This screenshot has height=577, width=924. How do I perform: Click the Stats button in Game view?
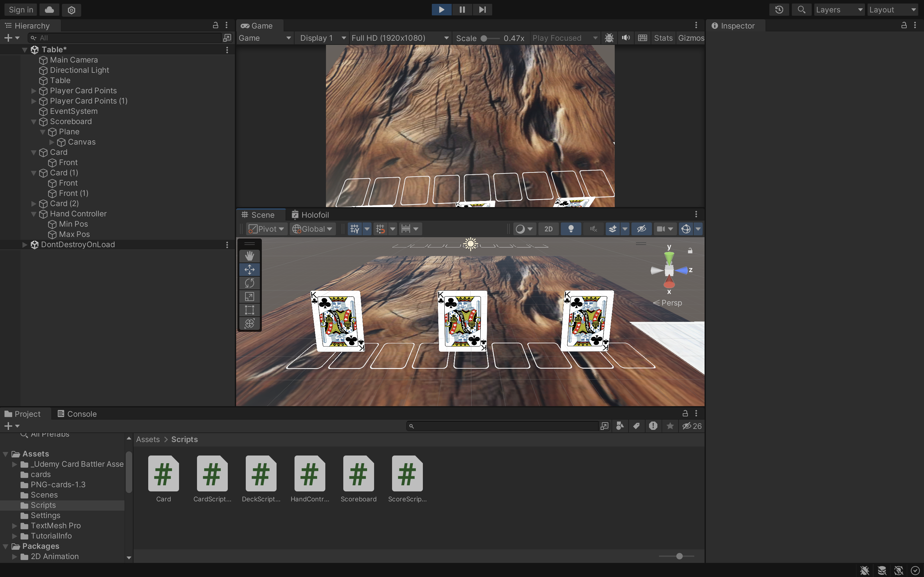[x=663, y=38]
